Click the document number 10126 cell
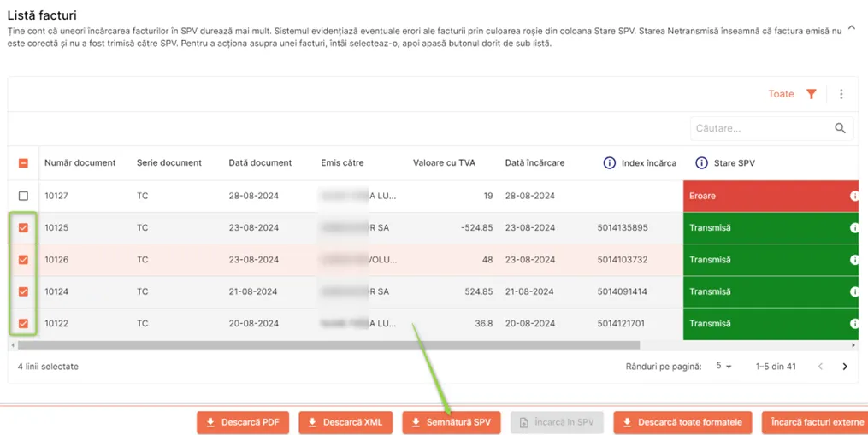 tap(56, 260)
